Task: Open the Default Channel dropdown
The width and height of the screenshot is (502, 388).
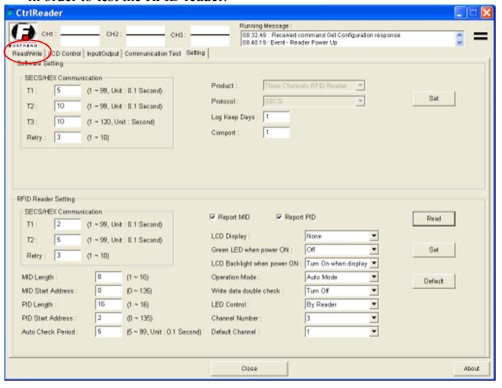Action: point(341,332)
